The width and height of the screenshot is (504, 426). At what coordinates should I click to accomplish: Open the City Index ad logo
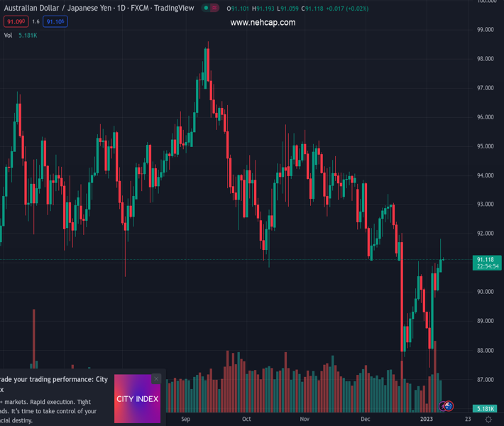point(137,399)
